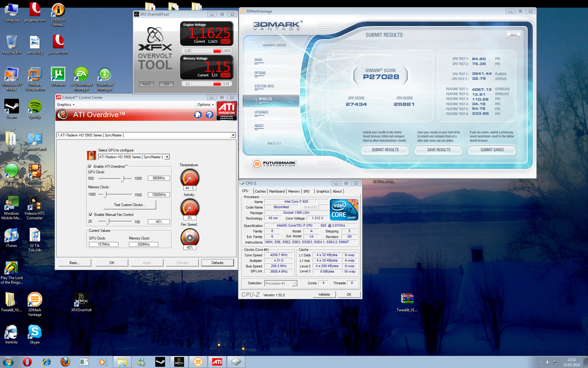Select OPTIONS in 3DMark Vantage sidebar
Image resolution: width=588 pixels, height=368 pixels.
[x=260, y=73]
